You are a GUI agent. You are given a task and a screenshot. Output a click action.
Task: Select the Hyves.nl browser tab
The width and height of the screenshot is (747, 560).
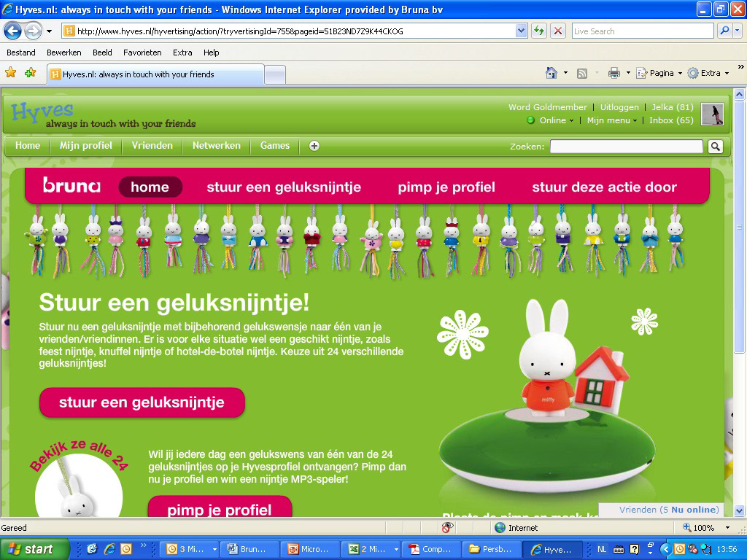(155, 74)
